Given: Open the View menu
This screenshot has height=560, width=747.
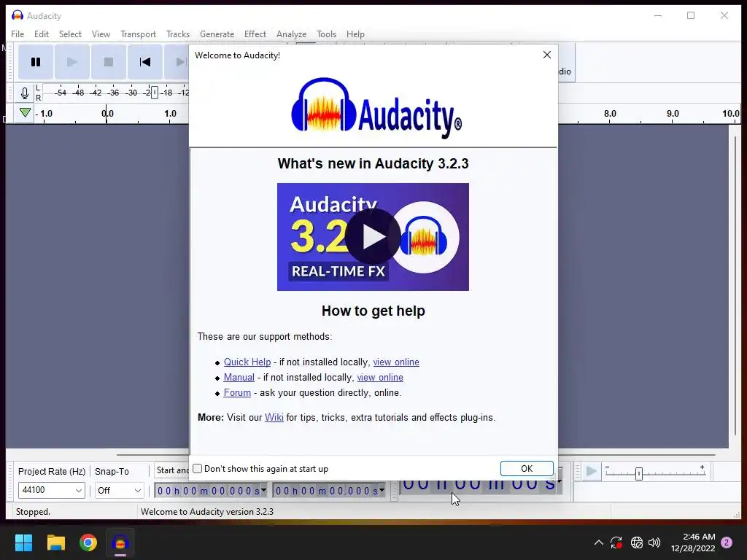Looking at the screenshot, I should tap(101, 34).
